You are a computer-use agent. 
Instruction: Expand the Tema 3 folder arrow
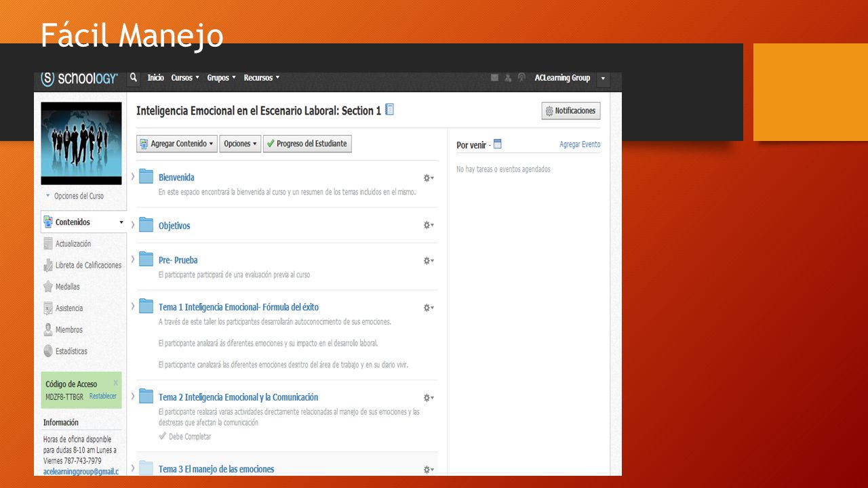133,468
